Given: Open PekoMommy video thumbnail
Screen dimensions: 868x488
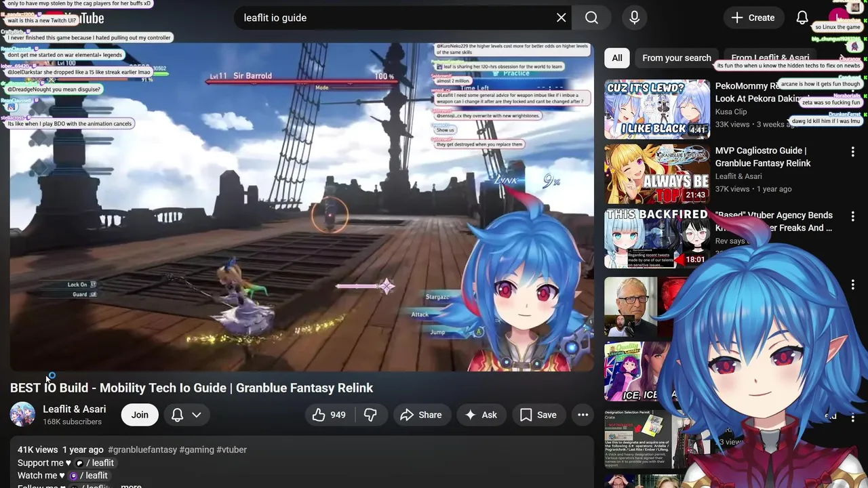Looking at the screenshot, I should pyautogui.click(x=657, y=109).
